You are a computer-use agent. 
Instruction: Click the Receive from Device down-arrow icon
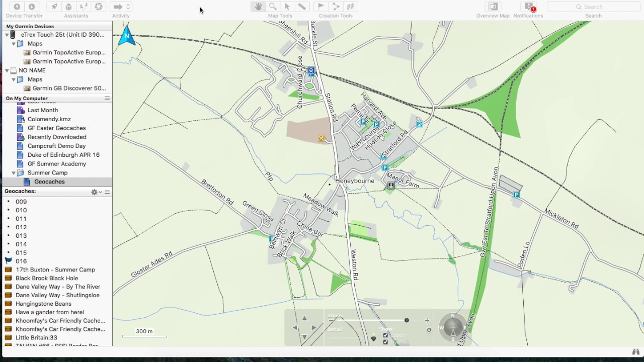tap(32, 7)
